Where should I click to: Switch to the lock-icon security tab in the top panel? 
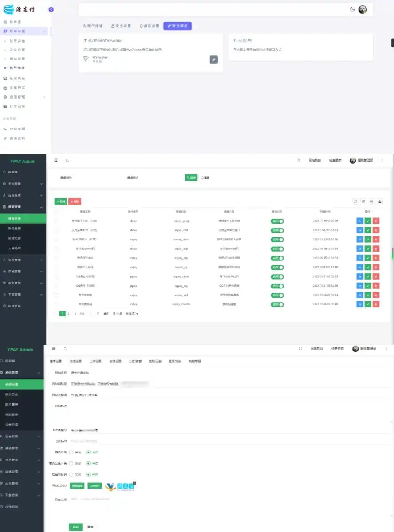pyautogui.click(x=121, y=26)
